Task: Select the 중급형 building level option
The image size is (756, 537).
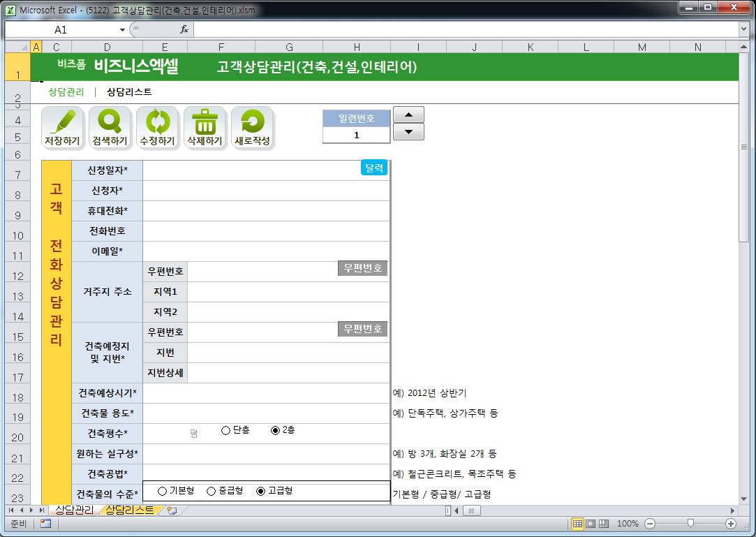Action: 211,491
